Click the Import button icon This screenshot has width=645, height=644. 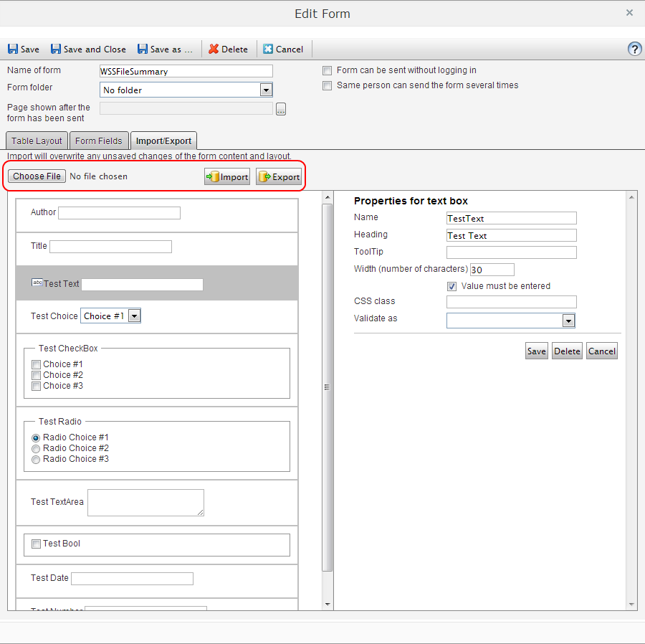213,177
